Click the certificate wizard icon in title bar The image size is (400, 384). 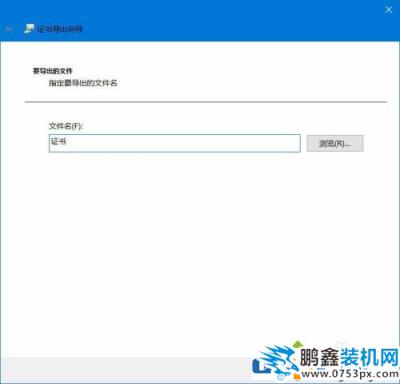[29, 29]
